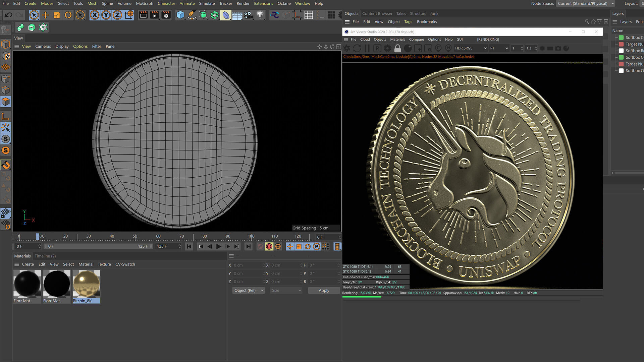Select the first Florr Mat thumbnail
Screen dimensions: 644x362
27,284
